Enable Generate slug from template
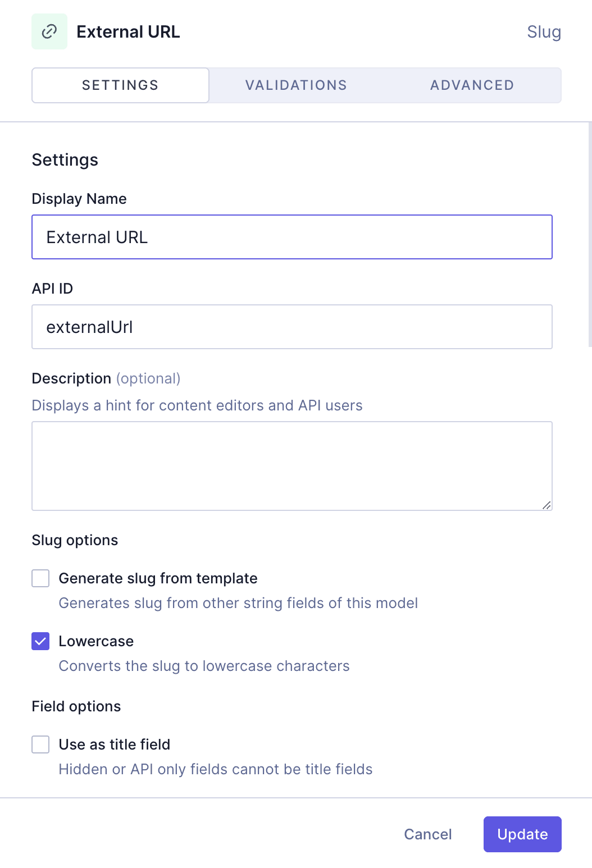 pos(40,578)
